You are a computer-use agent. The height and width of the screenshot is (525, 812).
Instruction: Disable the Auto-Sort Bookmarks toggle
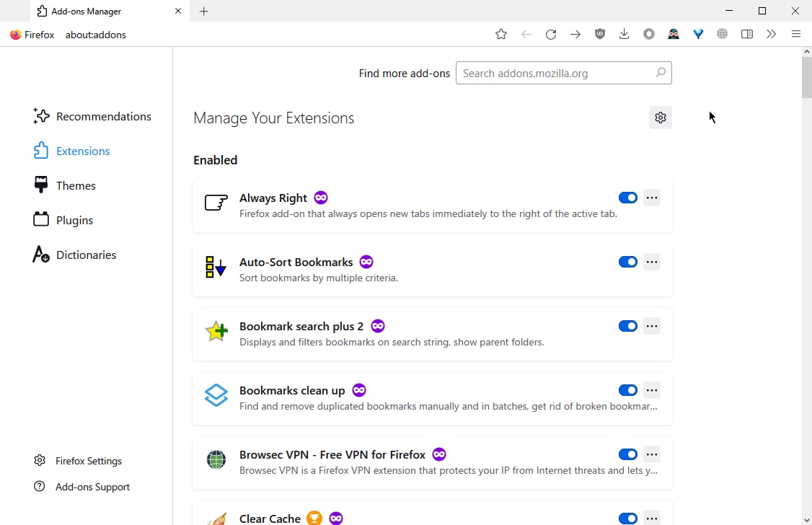click(627, 262)
